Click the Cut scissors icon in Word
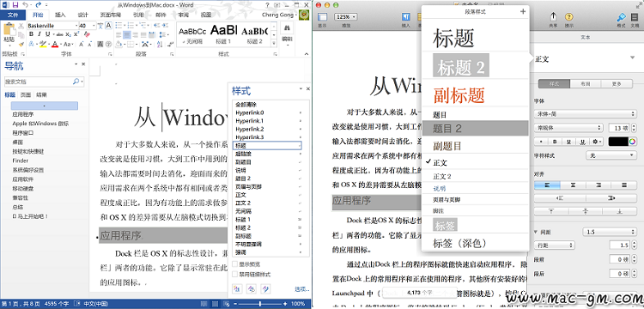Image resolution: width=644 pixels, height=309 pixels. tap(21, 26)
